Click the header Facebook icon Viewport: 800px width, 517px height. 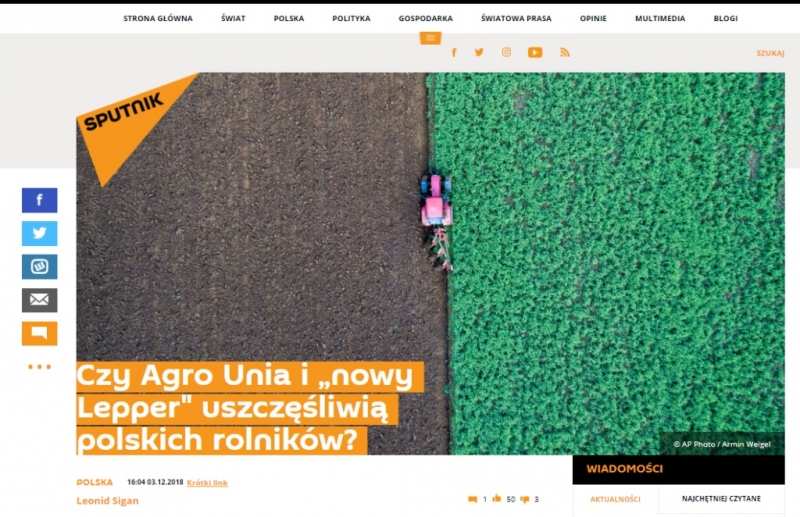(454, 52)
